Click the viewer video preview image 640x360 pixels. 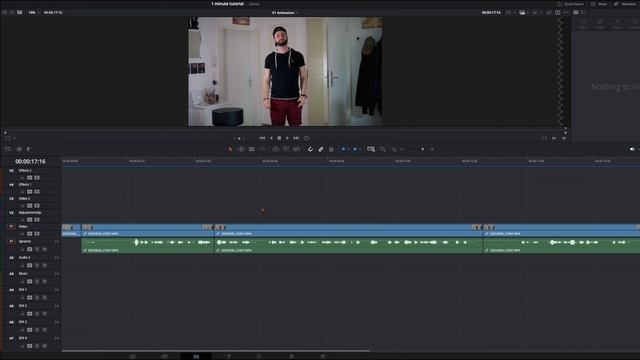285,71
